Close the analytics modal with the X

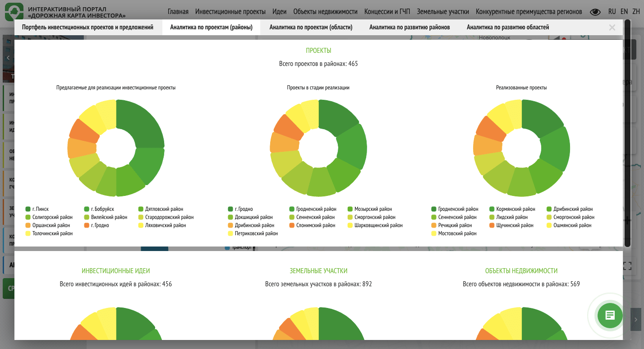click(x=612, y=28)
